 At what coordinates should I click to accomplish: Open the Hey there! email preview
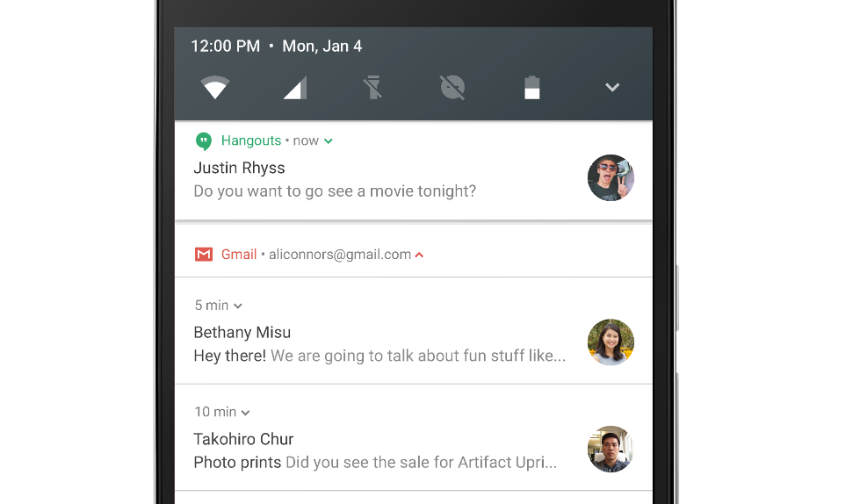point(378,356)
